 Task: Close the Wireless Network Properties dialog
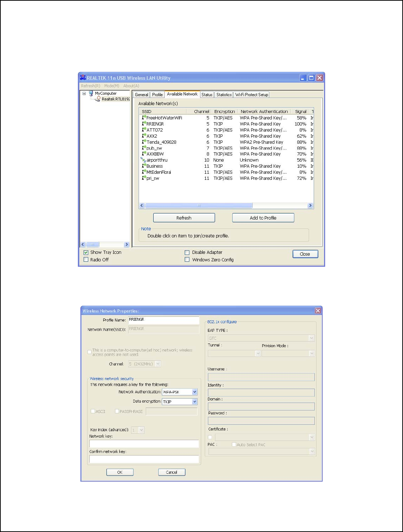point(318,311)
